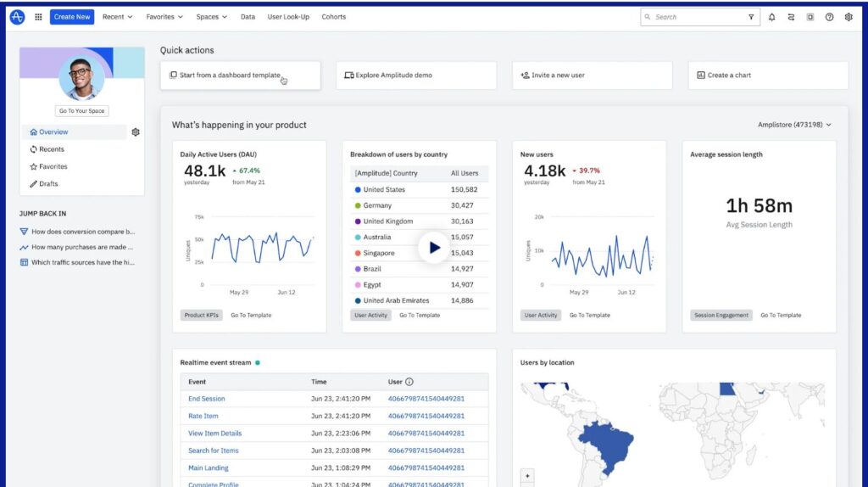Open the Cohorts menu item
The image size is (868, 487).
(334, 17)
